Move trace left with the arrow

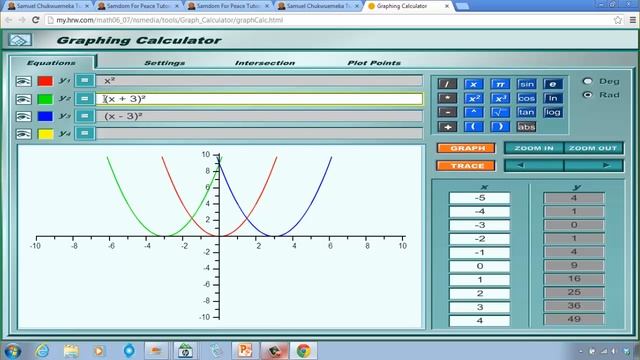pyautogui.click(x=534, y=166)
